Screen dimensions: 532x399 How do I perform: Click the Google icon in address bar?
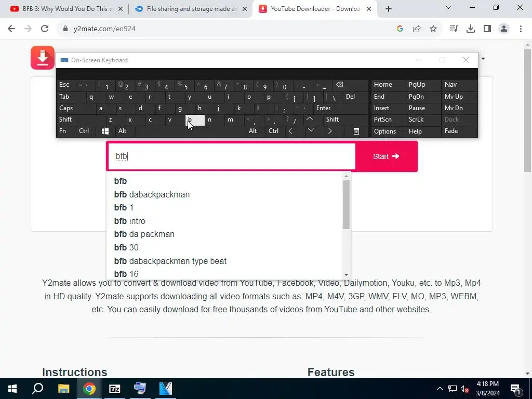pyautogui.click(x=400, y=29)
